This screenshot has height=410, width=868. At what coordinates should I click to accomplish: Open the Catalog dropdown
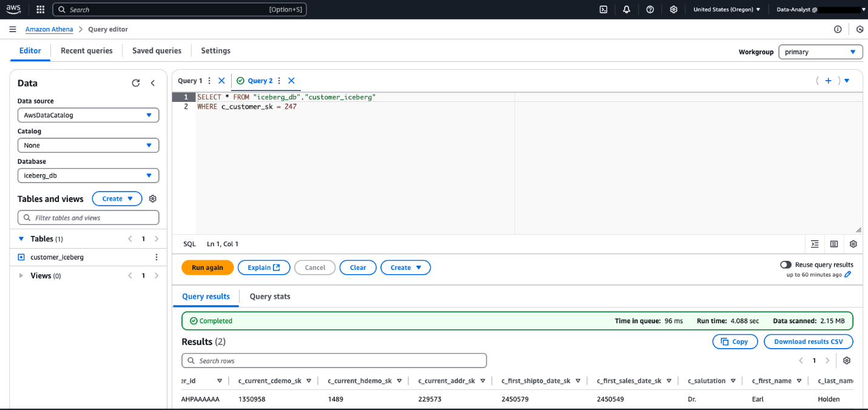[89, 145]
